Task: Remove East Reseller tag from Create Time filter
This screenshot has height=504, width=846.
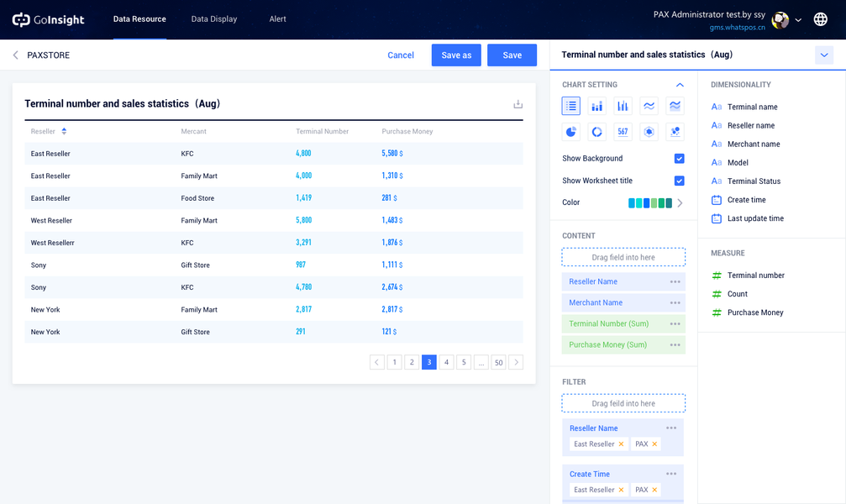Action: pyautogui.click(x=621, y=490)
